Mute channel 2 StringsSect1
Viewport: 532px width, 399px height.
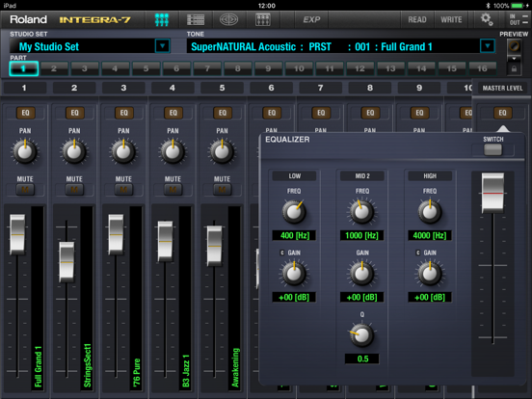point(74,189)
